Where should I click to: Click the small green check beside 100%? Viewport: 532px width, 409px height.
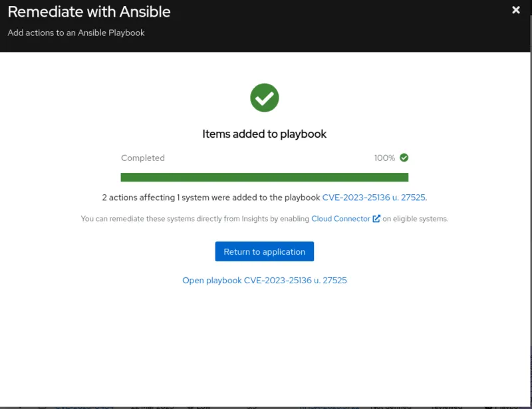(404, 158)
